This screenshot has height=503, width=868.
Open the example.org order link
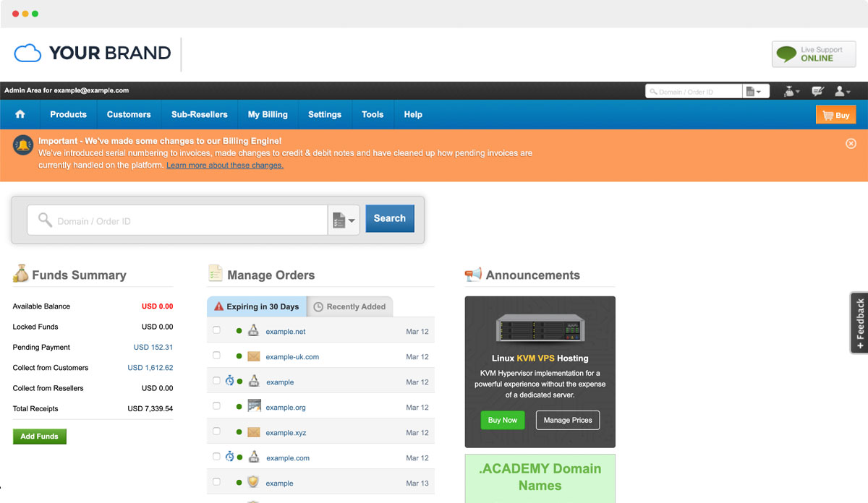(286, 408)
